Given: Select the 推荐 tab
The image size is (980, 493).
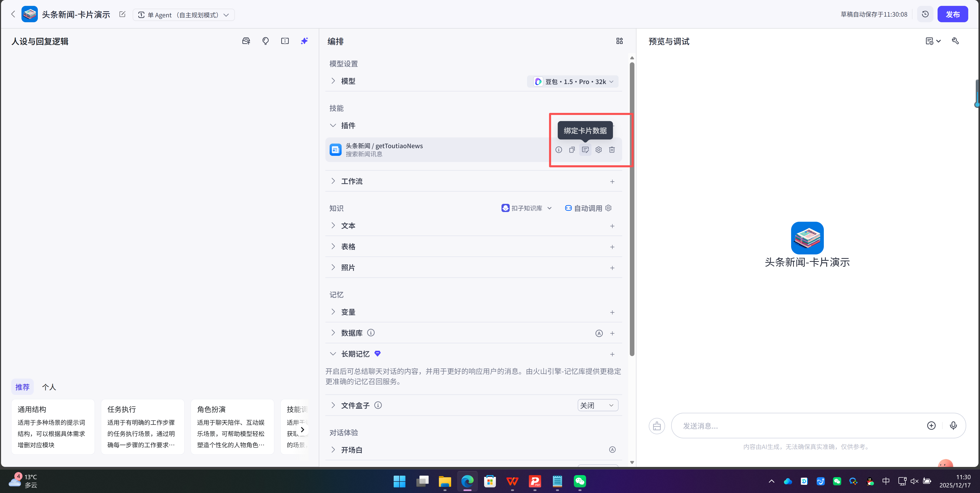Looking at the screenshot, I should click(22, 386).
